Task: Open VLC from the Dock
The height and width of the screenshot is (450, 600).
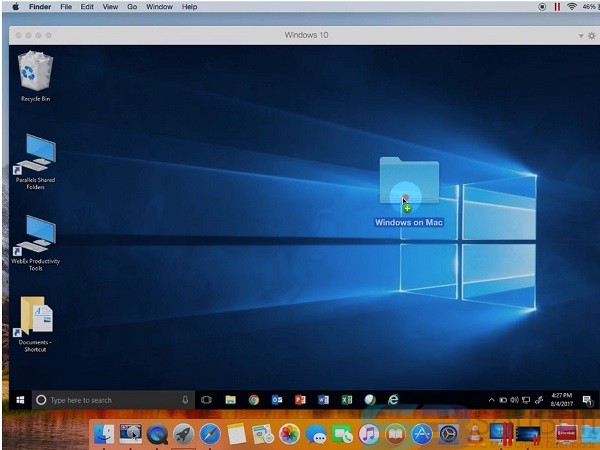Action: pyautogui.click(x=475, y=434)
